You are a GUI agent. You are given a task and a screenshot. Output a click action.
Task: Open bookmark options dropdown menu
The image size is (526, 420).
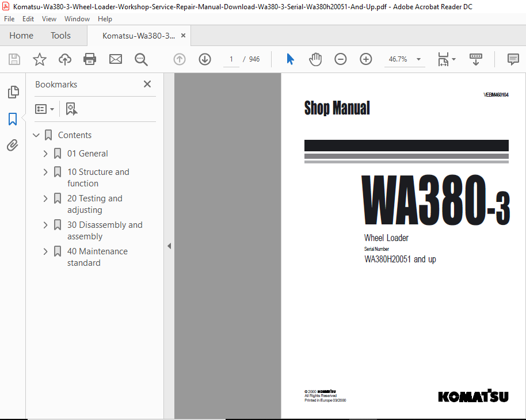44,109
